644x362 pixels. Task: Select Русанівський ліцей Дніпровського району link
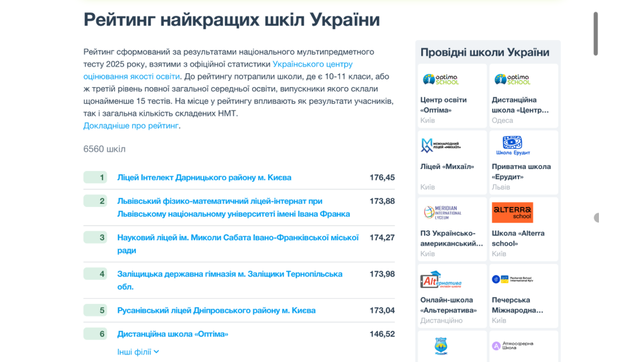coord(216,311)
